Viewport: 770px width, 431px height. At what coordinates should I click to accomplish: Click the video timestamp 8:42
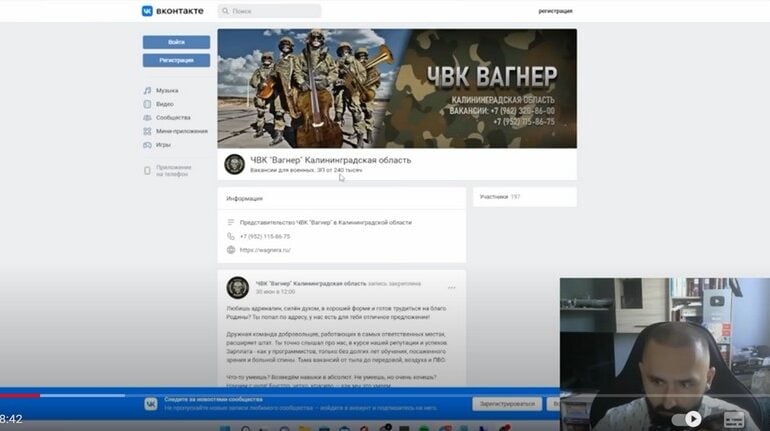coord(11,419)
